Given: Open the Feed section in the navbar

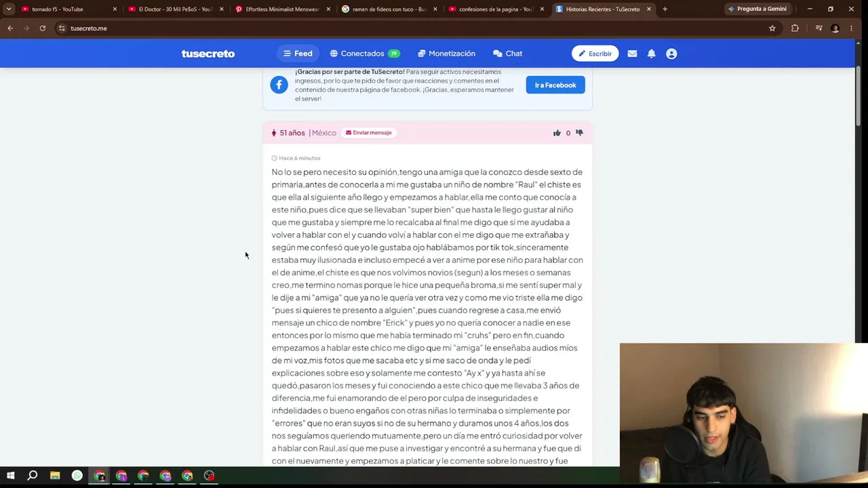Looking at the screenshot, I should tap(298, 54).
